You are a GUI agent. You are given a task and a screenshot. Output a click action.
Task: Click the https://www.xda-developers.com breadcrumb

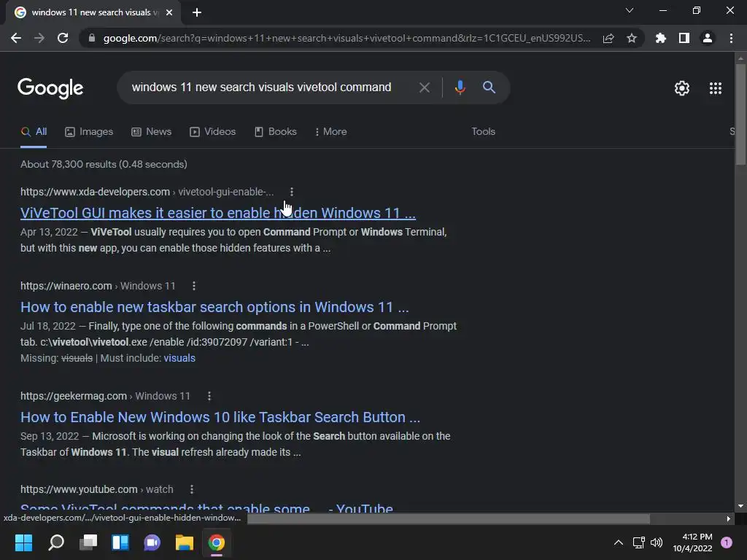pyautogui.click(x=96, y=192)
